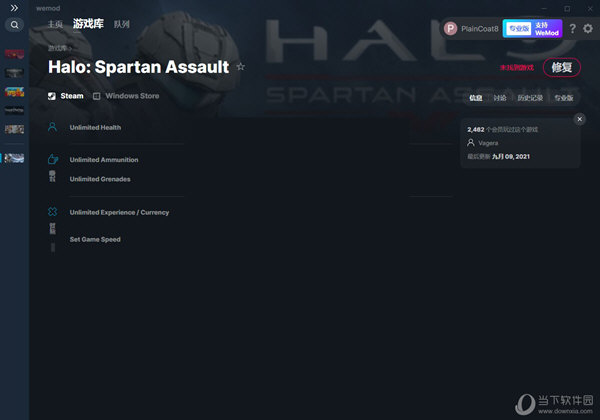Toggle the Unlimited Ammunition cheat

coord(104,160)
